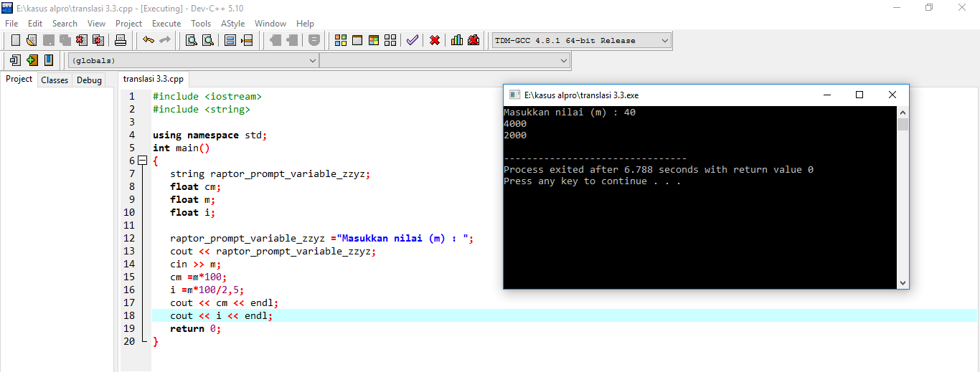Screen dimensions: 980x372
Task: Open the Edit menu
Action: click(35, 24)
